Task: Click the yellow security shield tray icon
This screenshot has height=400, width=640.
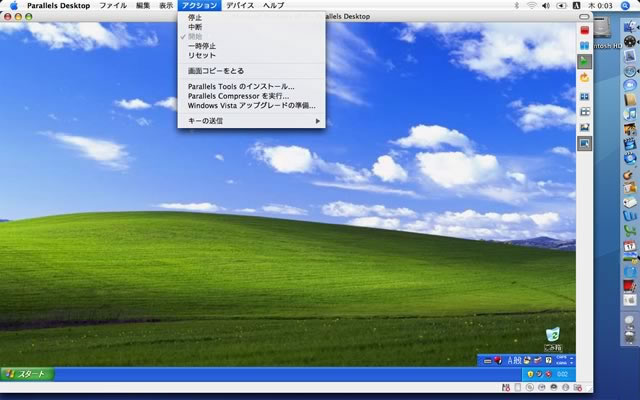Action: tap(530, 374)
